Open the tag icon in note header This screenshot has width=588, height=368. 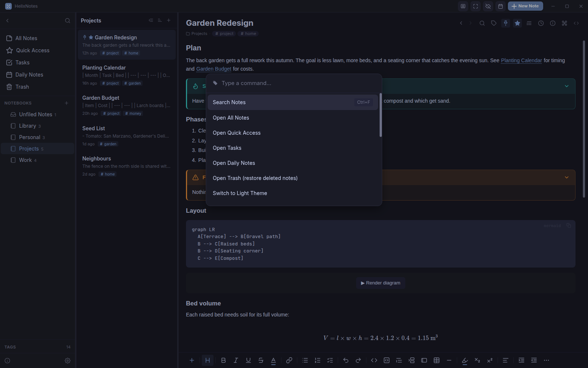point(494,23)
